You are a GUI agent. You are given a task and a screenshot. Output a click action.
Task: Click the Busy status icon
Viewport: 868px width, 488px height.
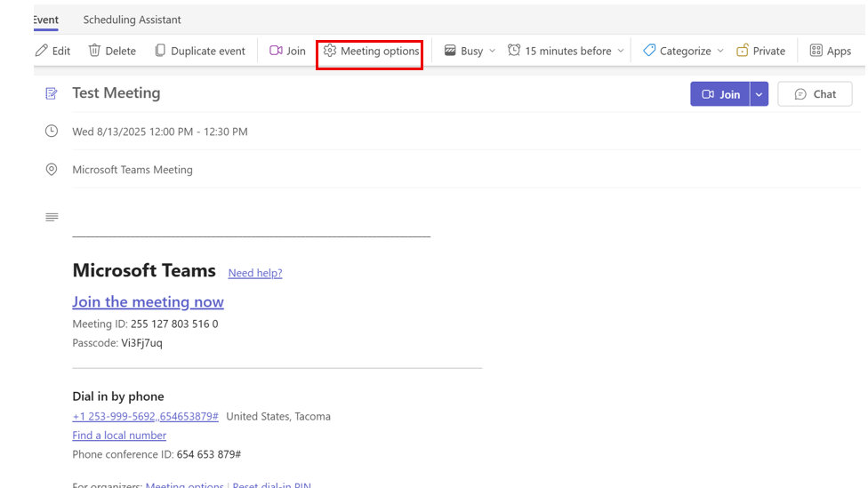point(450,51)
